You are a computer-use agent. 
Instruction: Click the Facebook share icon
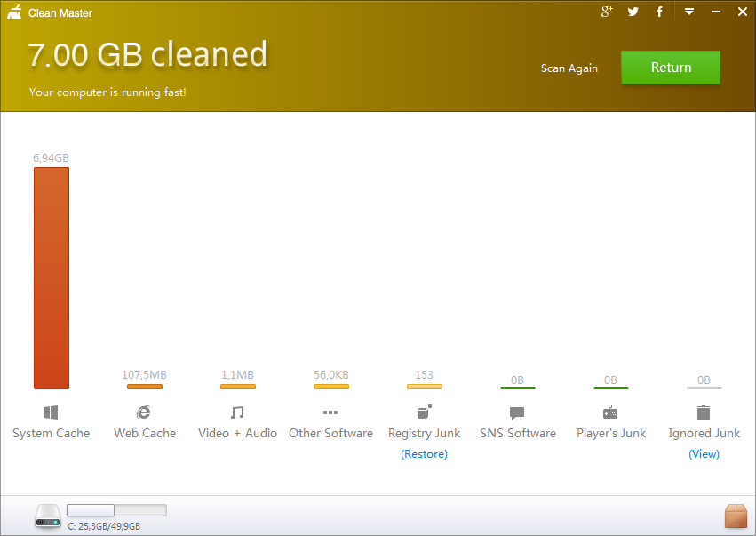pos(659,12)
